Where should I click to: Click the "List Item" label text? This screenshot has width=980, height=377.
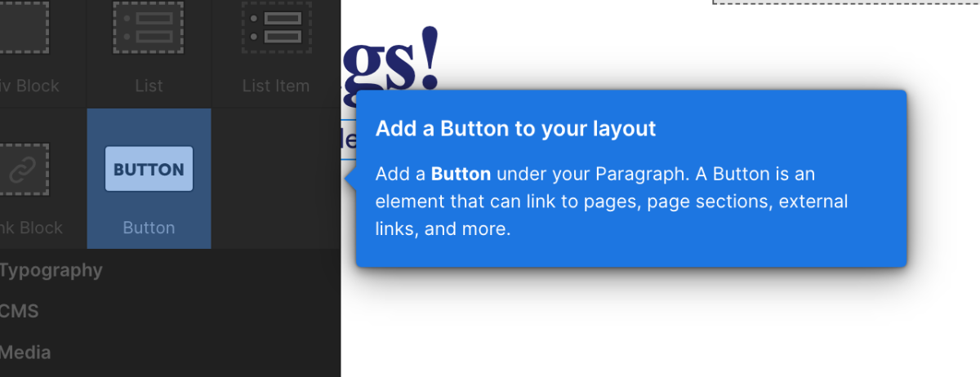click(275, 86)
